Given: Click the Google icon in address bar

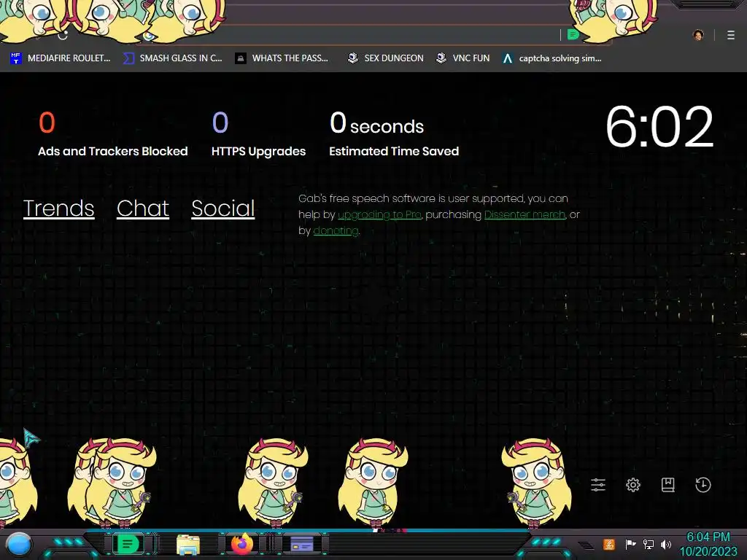Looking at the screenshot, I should (148, 36).
